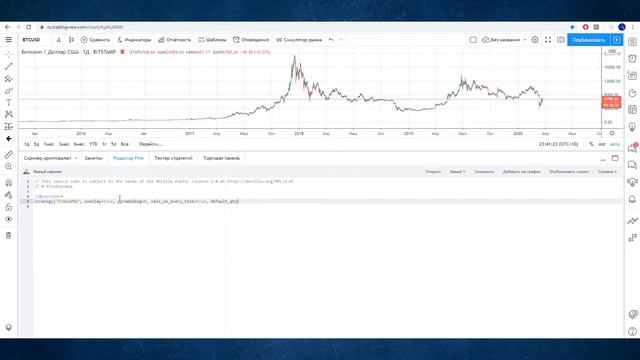This screenshot has height=360, width=640.
Task: Click the play icon beside Опубликовать
Action: (616, 40)
